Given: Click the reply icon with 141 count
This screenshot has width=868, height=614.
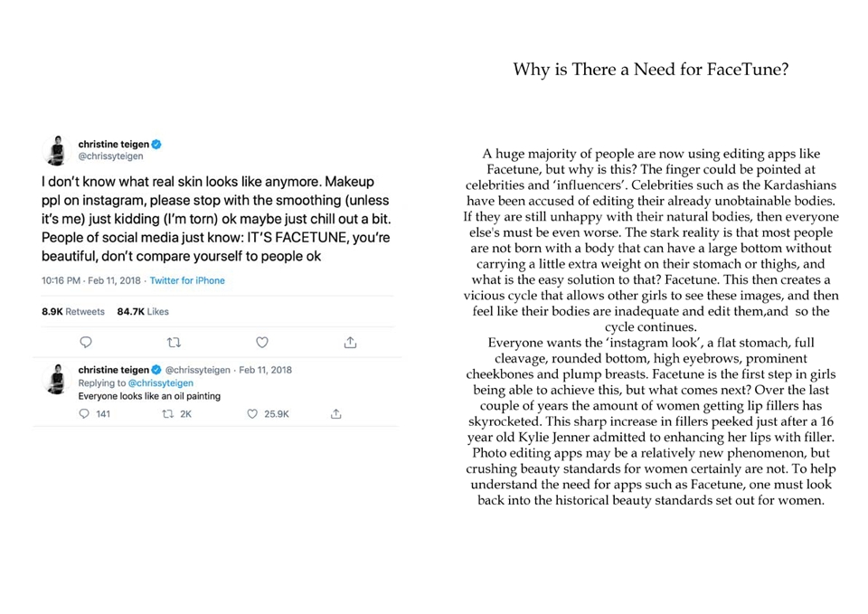Looking at the screenshot, I should [x=84, y=413].
